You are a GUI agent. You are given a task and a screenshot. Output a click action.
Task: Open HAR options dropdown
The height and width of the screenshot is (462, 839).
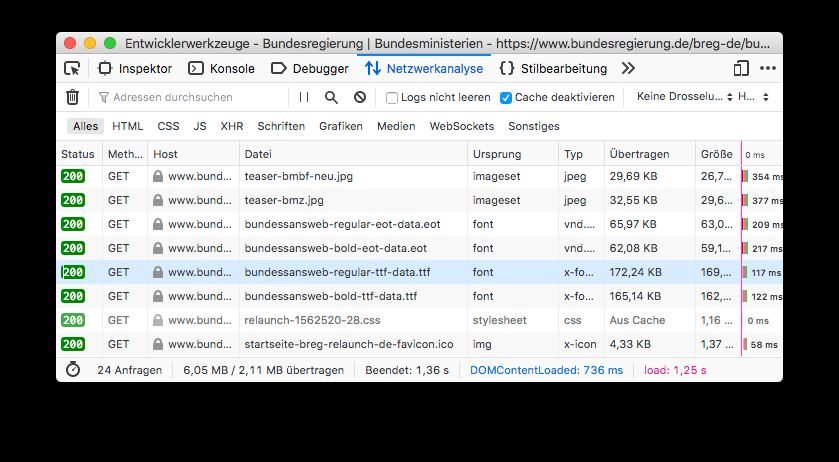[x=753, y=97]
